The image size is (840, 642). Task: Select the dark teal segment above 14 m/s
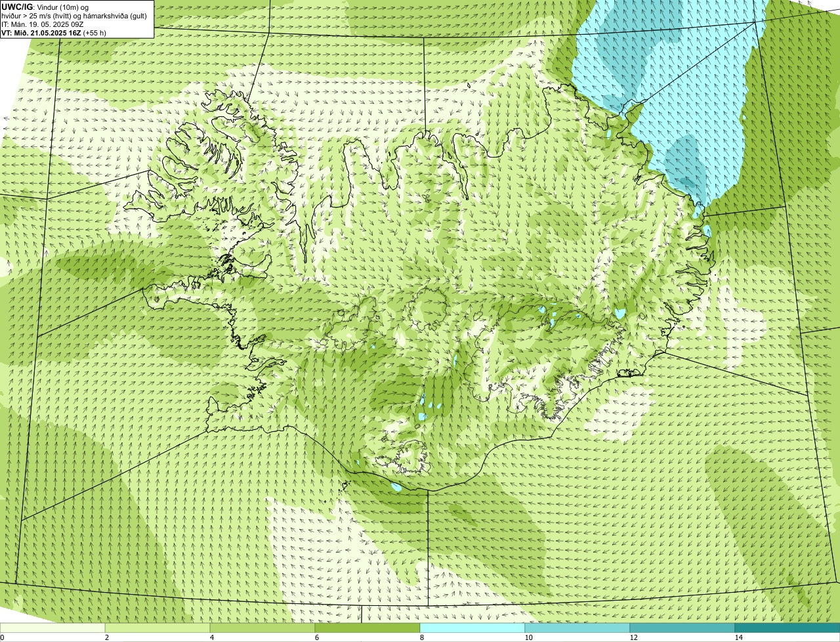787,628
